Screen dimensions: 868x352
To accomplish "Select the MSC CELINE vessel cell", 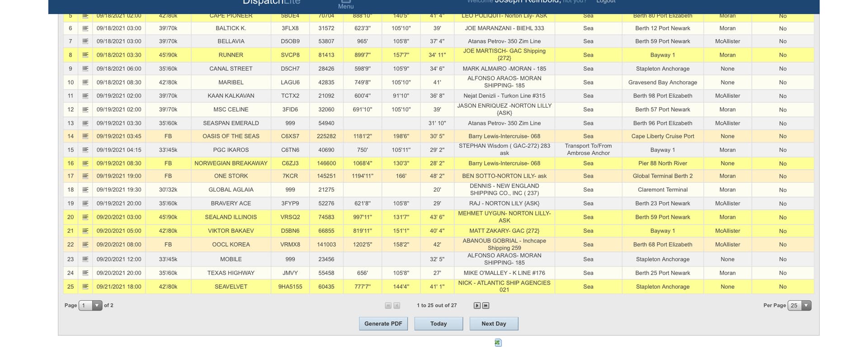I will 231,109.
